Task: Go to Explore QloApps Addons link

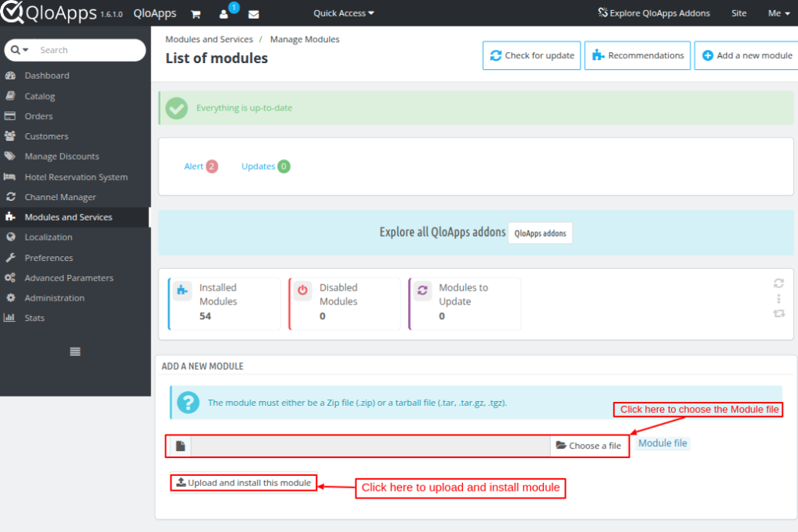Action: point(654,12)
